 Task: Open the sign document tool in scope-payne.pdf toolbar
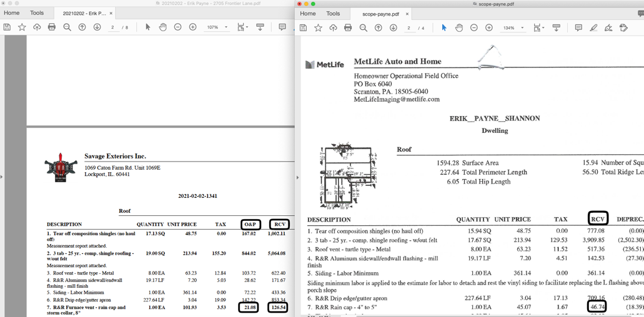coord(608,27)
